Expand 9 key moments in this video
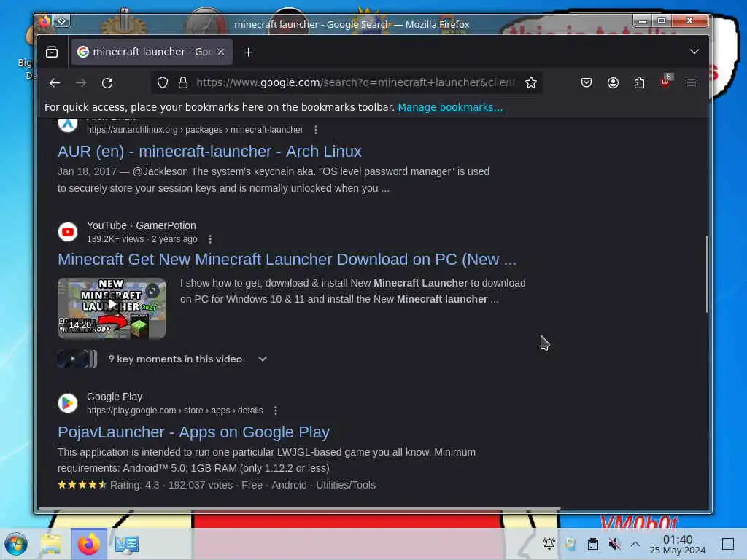The image size is (747, 560). click(x=263, y=359)
